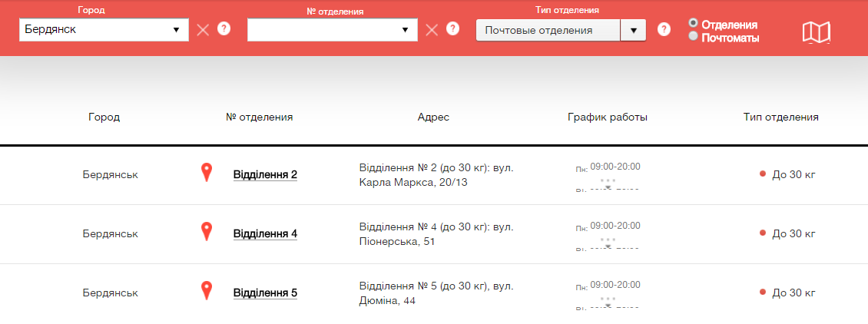Click map pin for Відділення 5

click(206, 290)
